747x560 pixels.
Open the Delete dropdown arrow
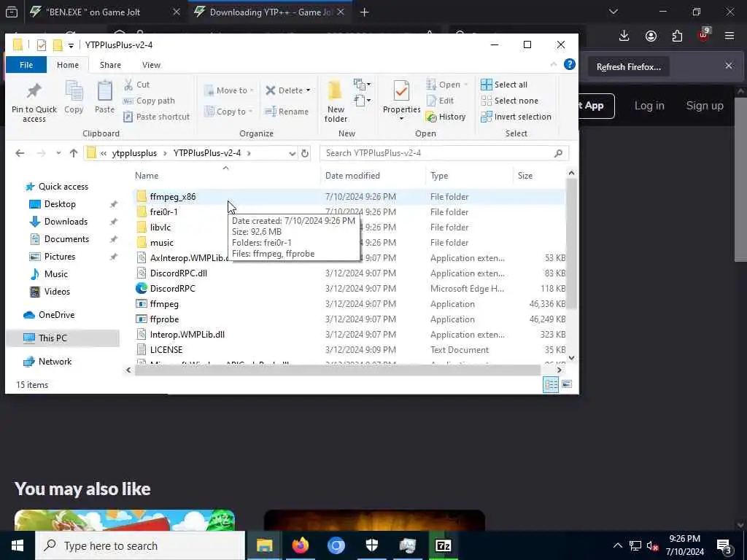point(309,90)
